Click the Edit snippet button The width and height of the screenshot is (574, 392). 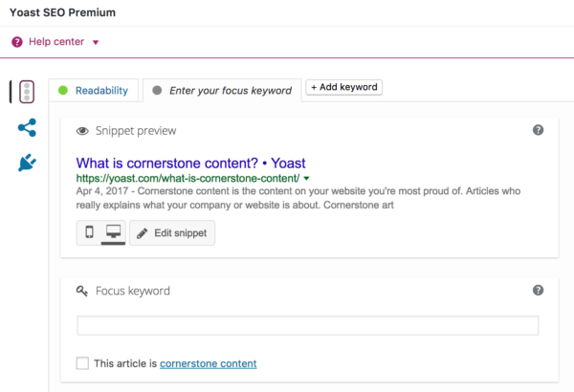pyautogui.click(x=172, y=233)
